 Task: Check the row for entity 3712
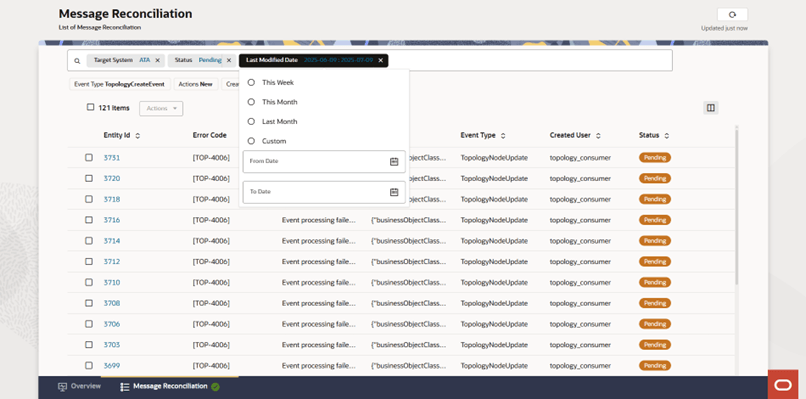89,261
